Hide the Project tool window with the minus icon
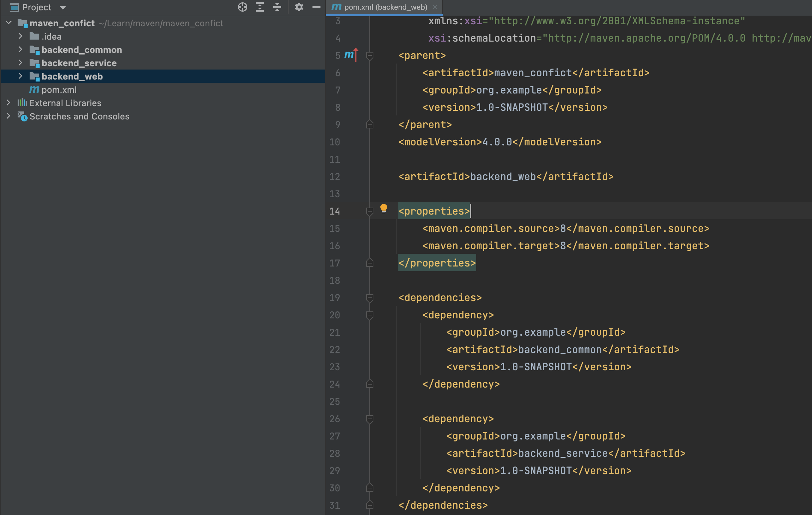Viewport: 812px width, 515px height. pos(316,7)
